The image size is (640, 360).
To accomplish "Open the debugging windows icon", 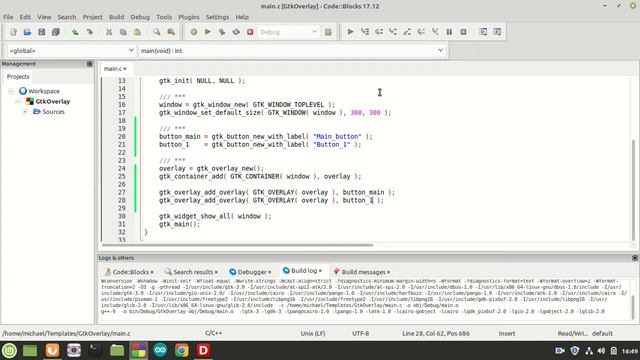I will (483, 32).
